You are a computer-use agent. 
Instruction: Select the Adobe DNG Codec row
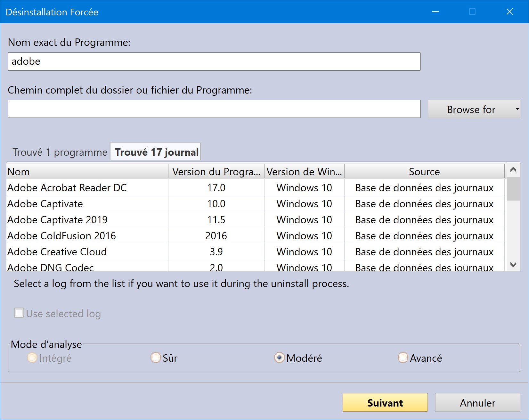[x=256, y=266]
